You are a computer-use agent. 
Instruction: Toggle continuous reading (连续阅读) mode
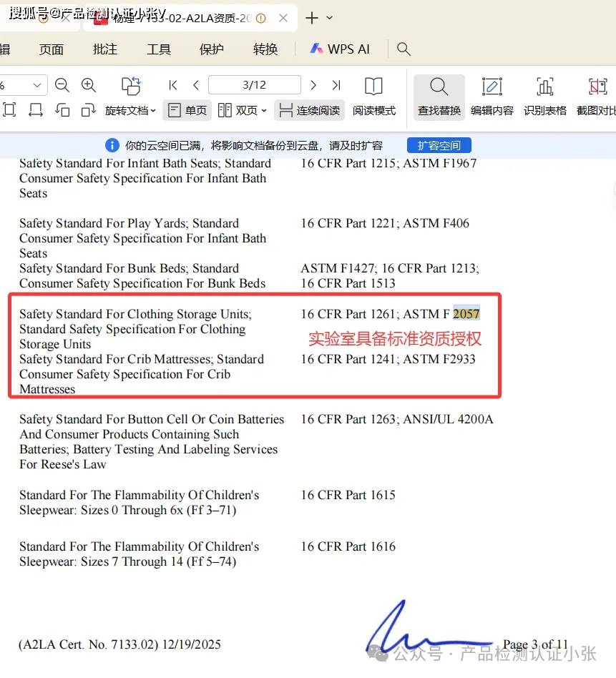pos(310,111)
